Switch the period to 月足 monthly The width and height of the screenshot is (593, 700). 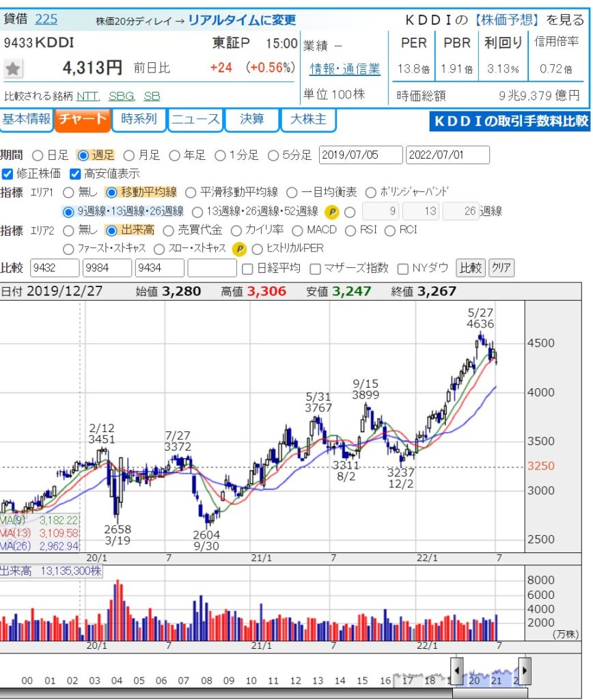click(128, 156)
